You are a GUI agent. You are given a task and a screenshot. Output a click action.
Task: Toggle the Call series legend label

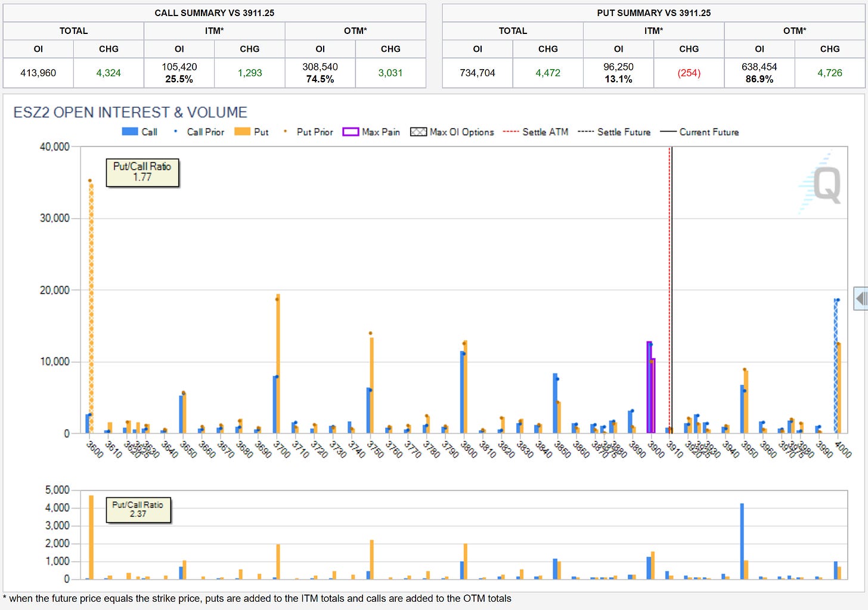click(x=150, y=132)
